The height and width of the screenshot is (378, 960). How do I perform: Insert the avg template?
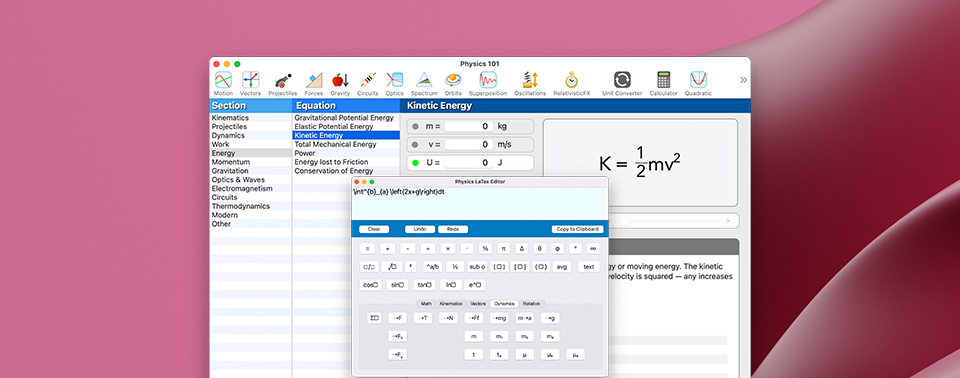tap(561, 267)
